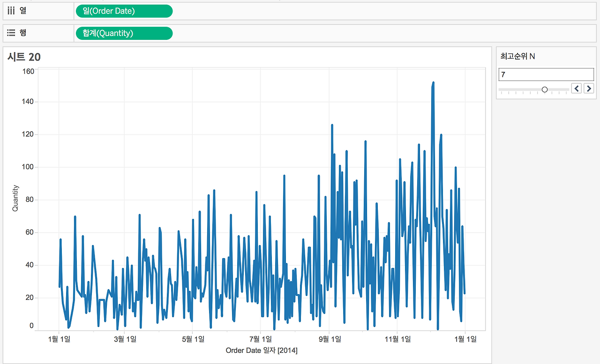
Task: Click the 11월 1일 axis tick label
Action: (x=397, y=339)
